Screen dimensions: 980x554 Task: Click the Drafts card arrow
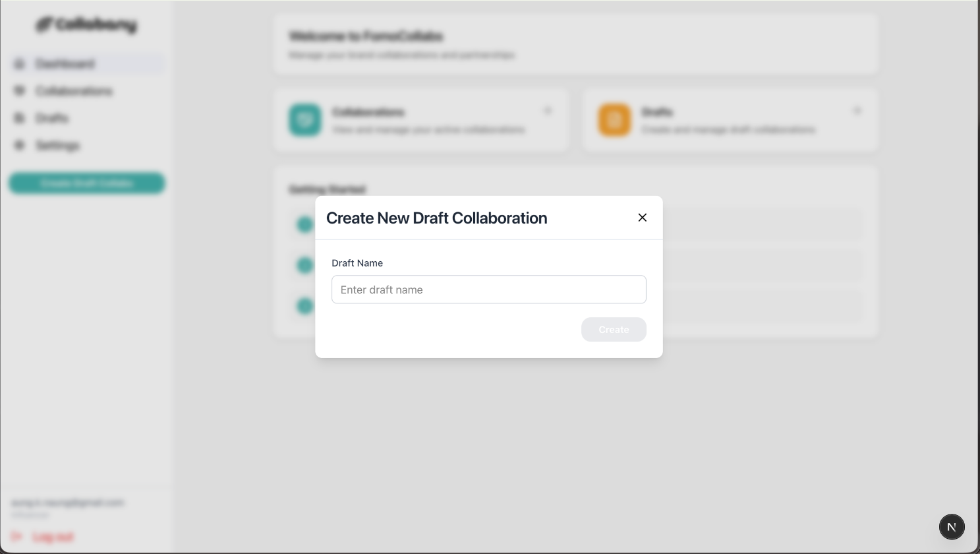[x=857, y=111]
